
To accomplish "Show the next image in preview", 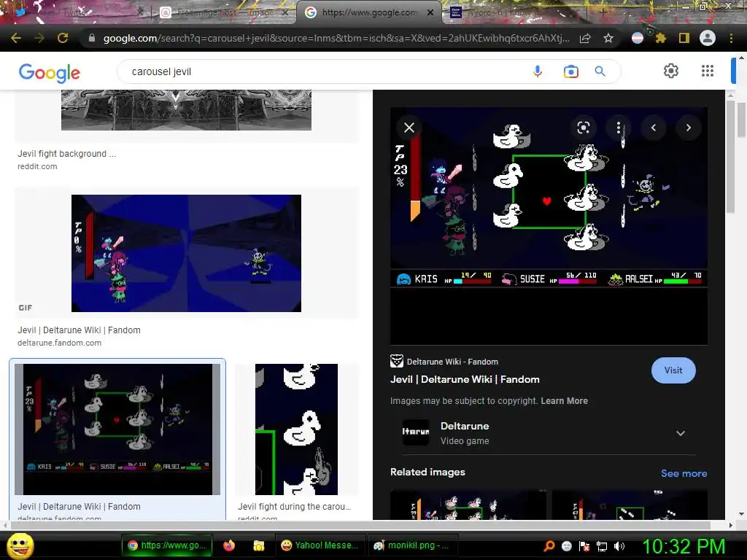I will coord(689,127).
